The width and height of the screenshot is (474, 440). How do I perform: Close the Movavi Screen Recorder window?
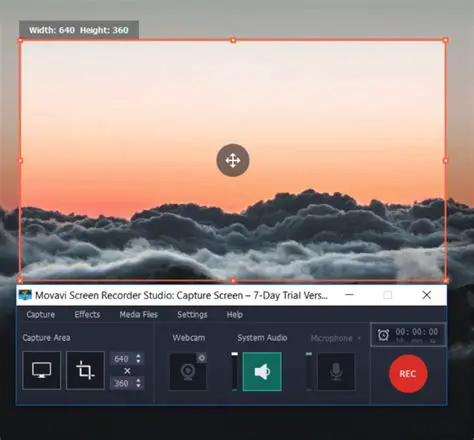pyautogui.click(x=427, y=295)
